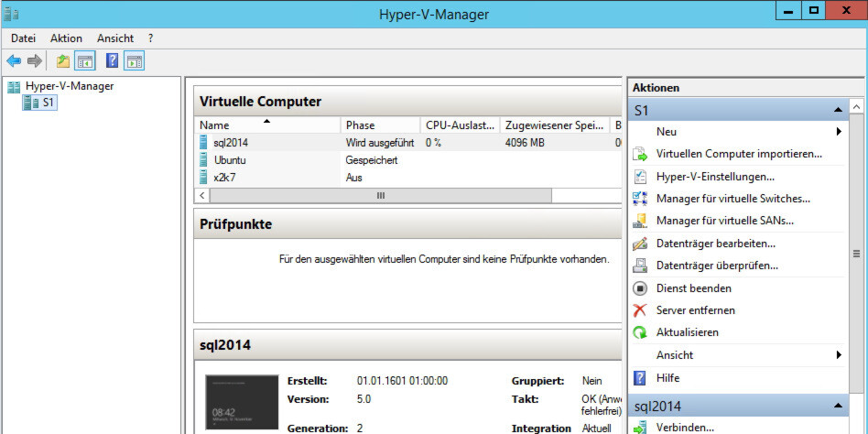The height and width of the screenshot is (434, 868).
Task: Select the x2k7 row name
Action: (x=226, y=178)
